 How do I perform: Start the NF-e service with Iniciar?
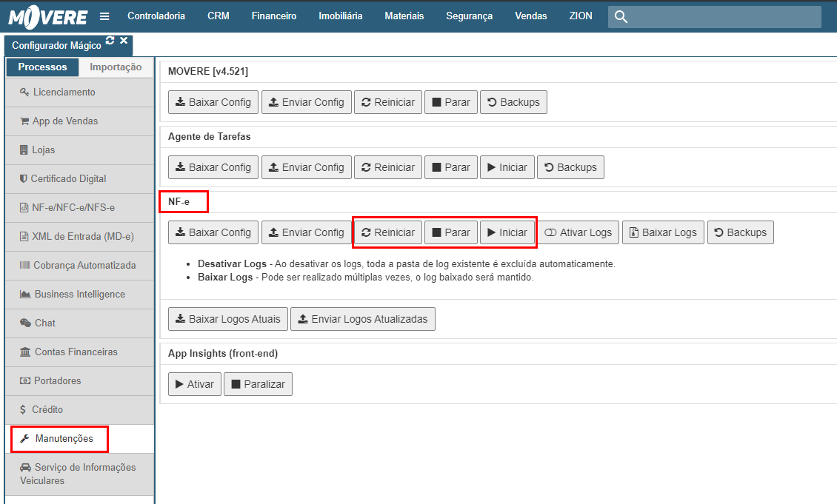click(x=507, y=232)
